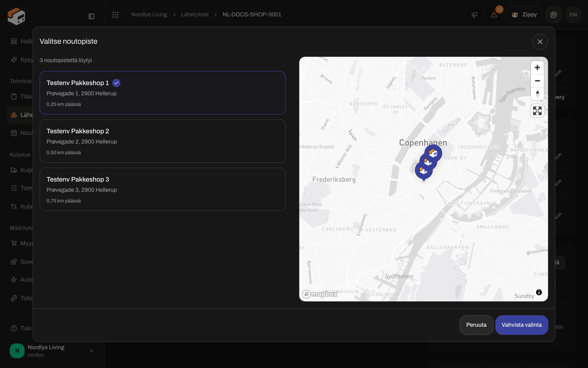Select Testenv Pakkeshop 3 pickup point
This screenshot has height=368, width=588.
(x=163, y=189)
